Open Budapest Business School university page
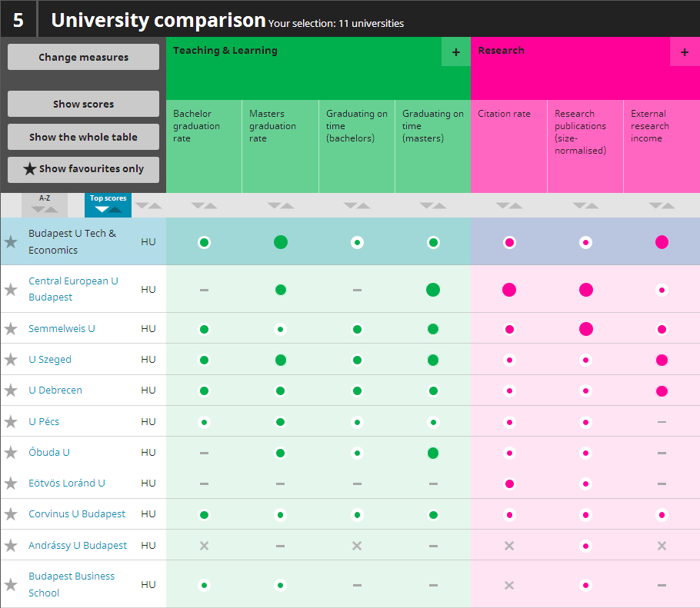The image size is (700, 608). click(72, 584)
